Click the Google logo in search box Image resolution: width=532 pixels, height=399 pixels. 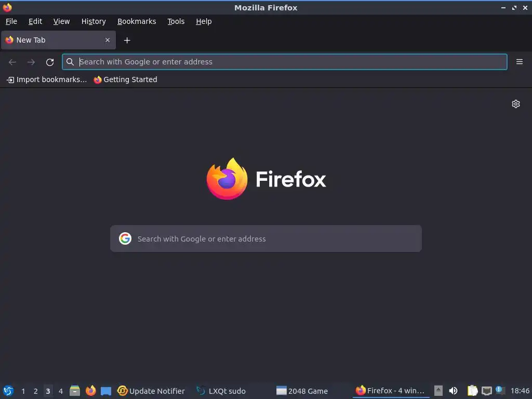point(125,238)
